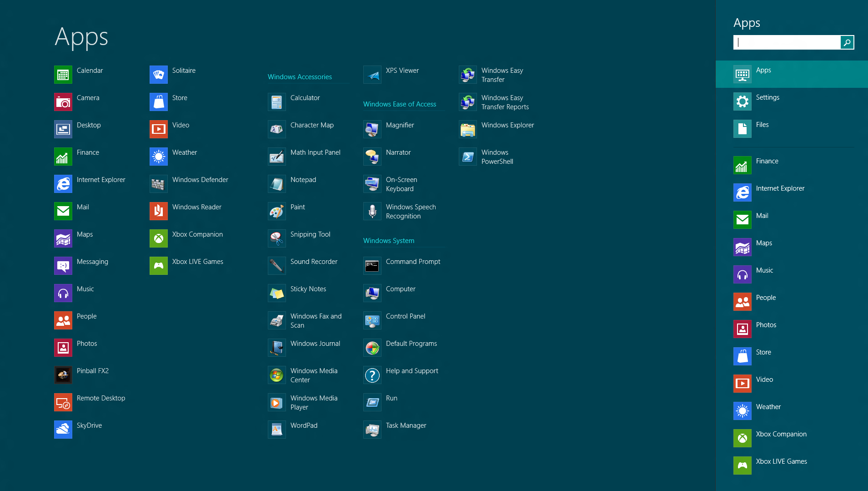Select Files search scope in sidebar
Image resolution: width=868 pixels, height=491 pixels.
pyautogui.click(x=792, y=129)
